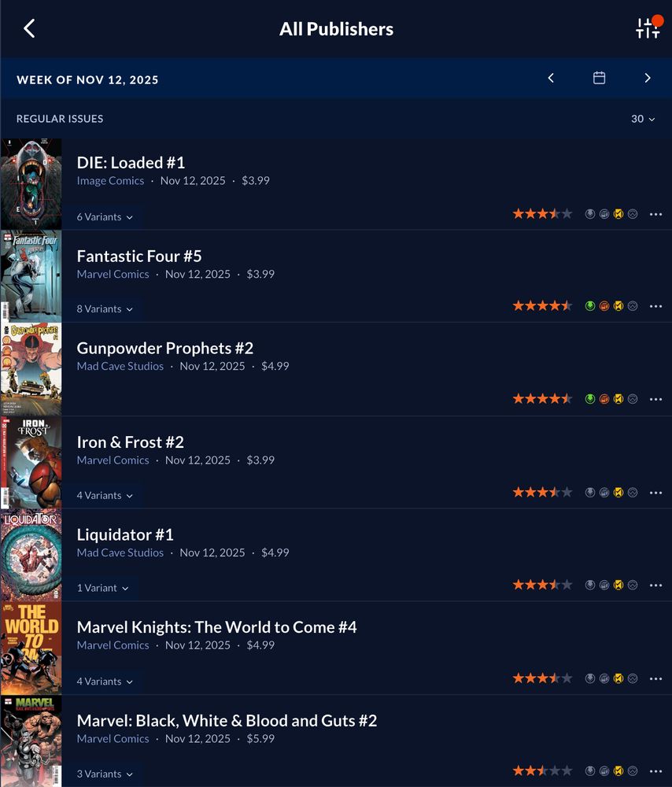Viewport: 672px width, 787px height.
Task: Add Iron & Frost #2 to pull list
Action: [x=590, y=493]
